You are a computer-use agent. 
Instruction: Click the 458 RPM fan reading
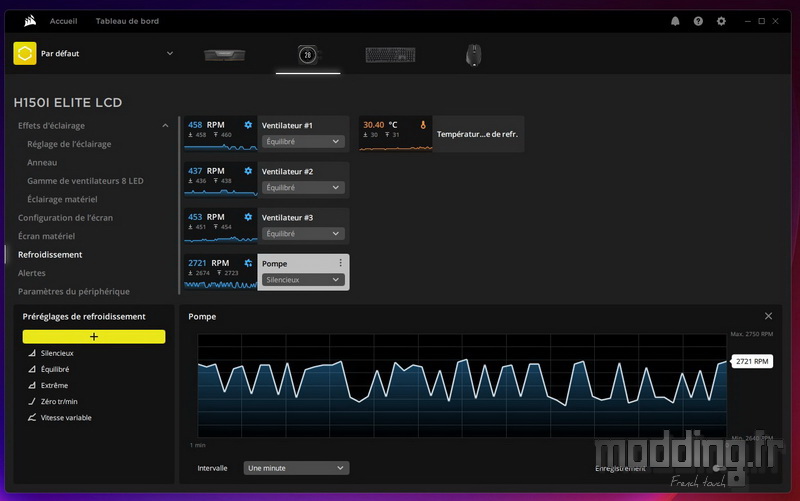pos(206,124)
